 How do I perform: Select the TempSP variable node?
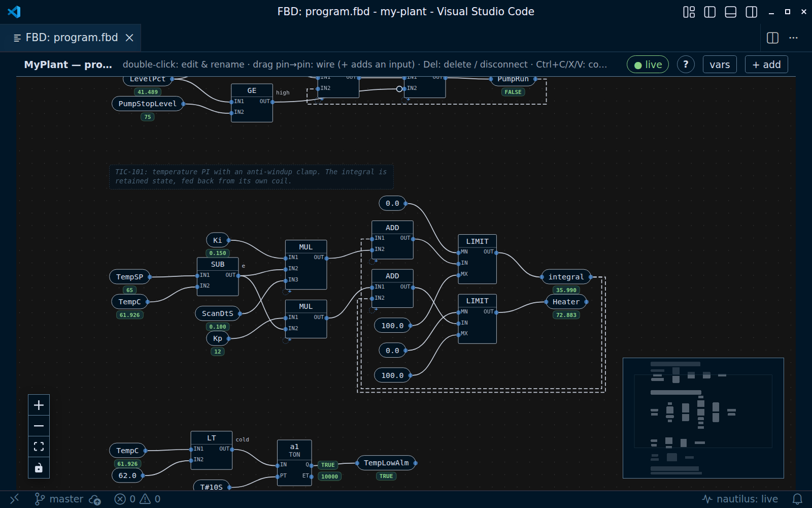129,277
